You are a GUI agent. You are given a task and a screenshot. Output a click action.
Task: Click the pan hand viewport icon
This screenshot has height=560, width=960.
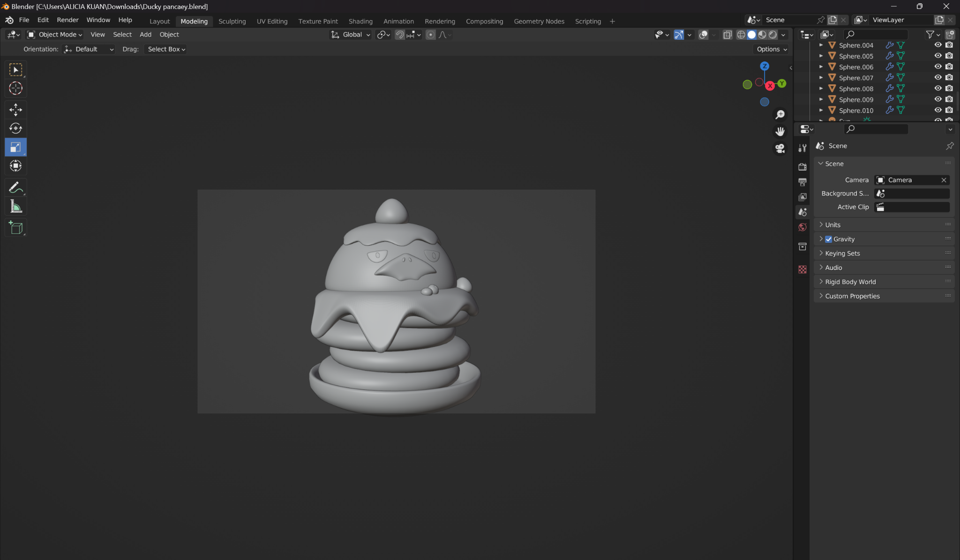pos(780,132)
